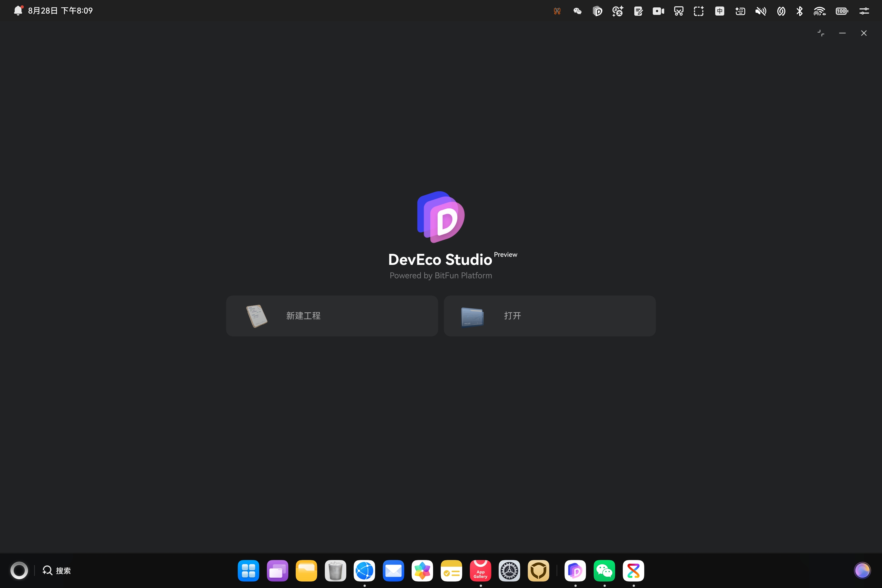Click the circular launcher button in the dock

tap(19, 570)
